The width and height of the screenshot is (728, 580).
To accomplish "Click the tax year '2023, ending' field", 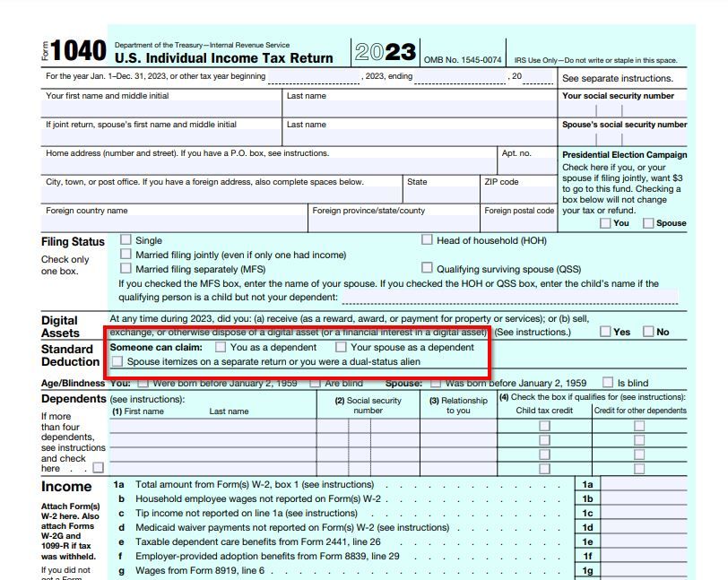I will click(460, 76).
